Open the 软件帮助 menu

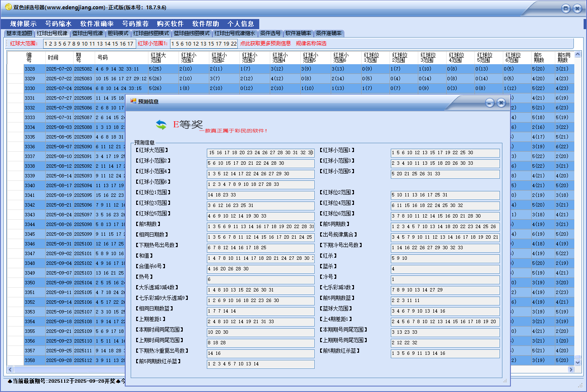[206, 24]
